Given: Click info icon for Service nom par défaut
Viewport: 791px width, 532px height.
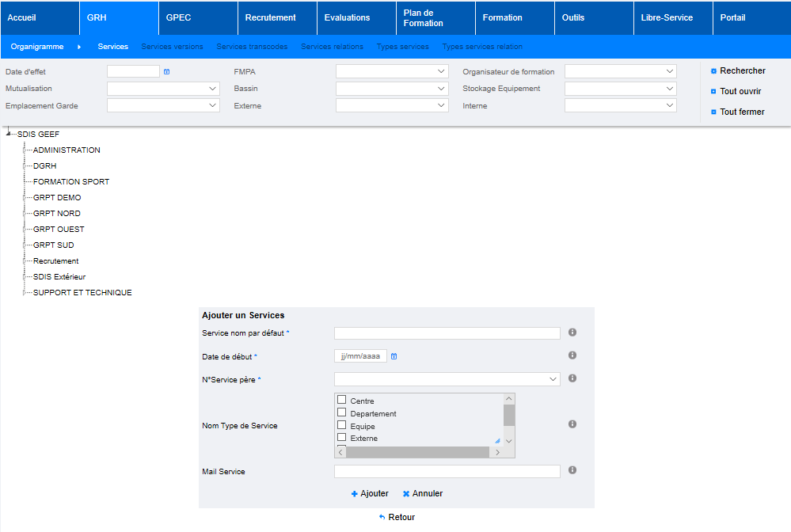Looking at the screenshot, I should click(x=572, y=332).
